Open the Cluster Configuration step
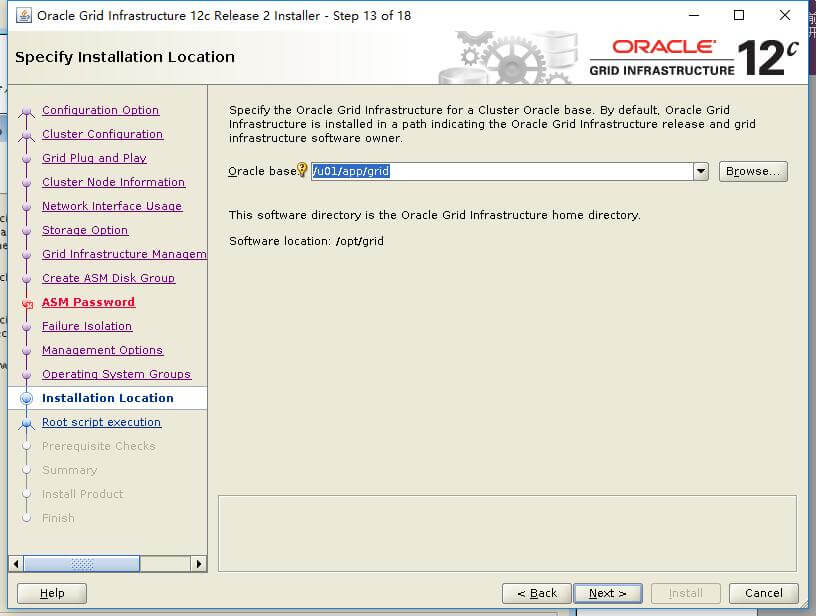The height and width of the screenshot is (616, 816). [x=103, y=134]
